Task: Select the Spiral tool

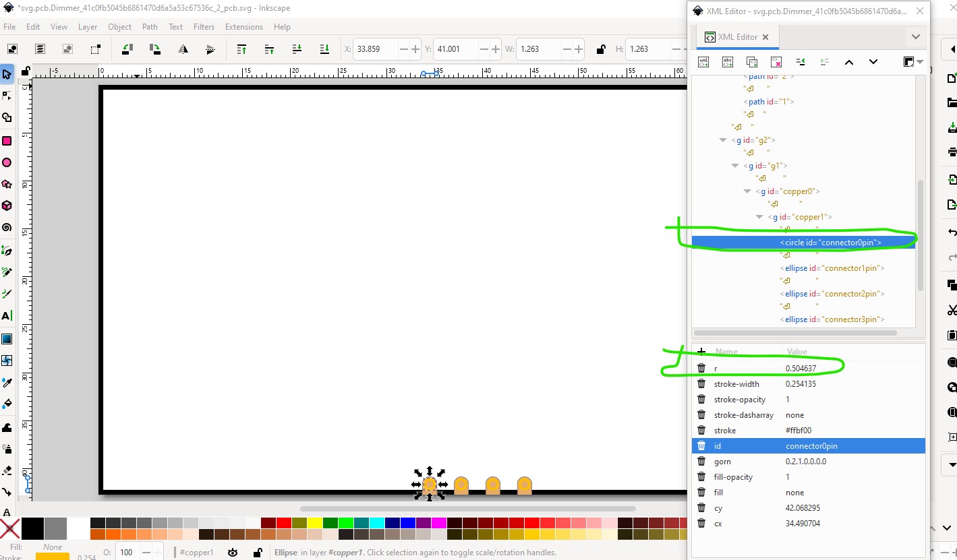Action: [x=7, y=227]
